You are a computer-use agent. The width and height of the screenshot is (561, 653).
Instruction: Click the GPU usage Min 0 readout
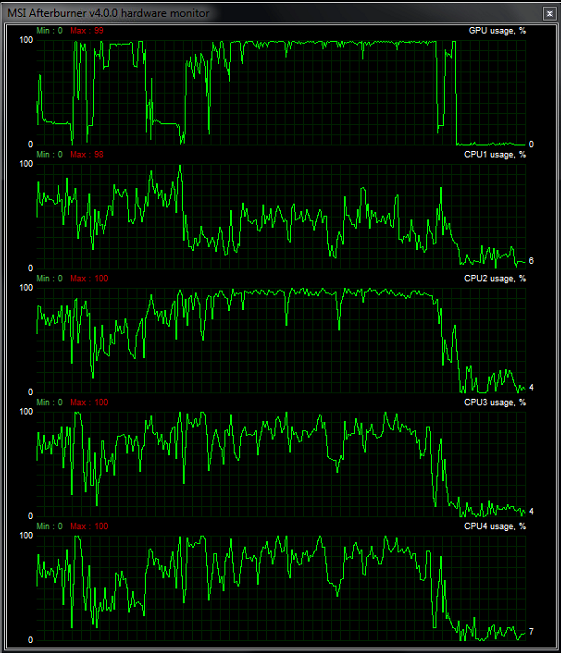(x=50, y=31)
